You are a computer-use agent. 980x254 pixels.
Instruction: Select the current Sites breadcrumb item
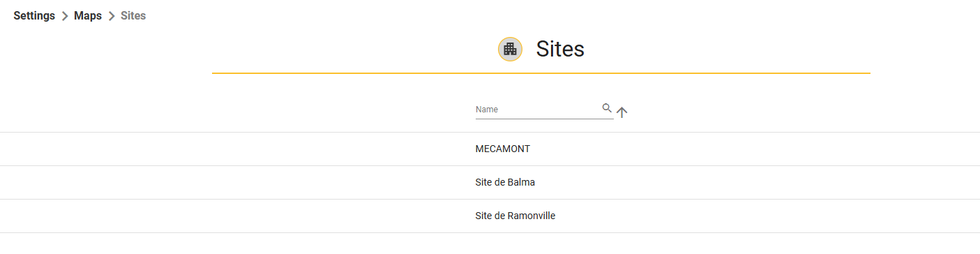click(x=133, y=15)
